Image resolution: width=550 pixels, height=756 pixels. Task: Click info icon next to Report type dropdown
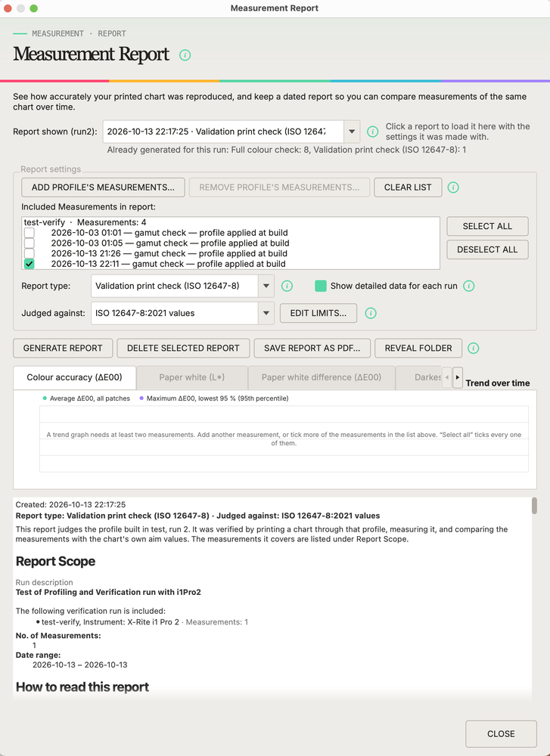[x=287, y=286]
